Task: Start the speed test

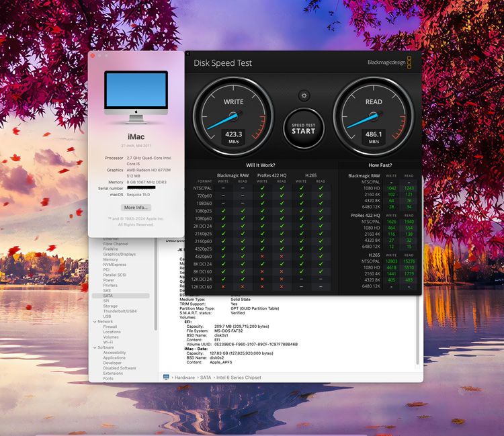Action: pyautogui.click(x=304, y=128)
